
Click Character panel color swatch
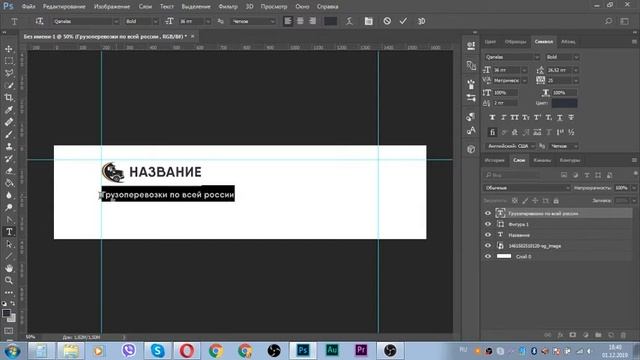[564, 103]
